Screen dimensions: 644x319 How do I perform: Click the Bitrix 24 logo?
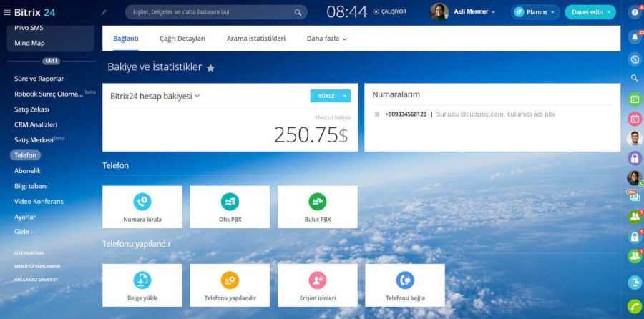[x=34, y=12]
